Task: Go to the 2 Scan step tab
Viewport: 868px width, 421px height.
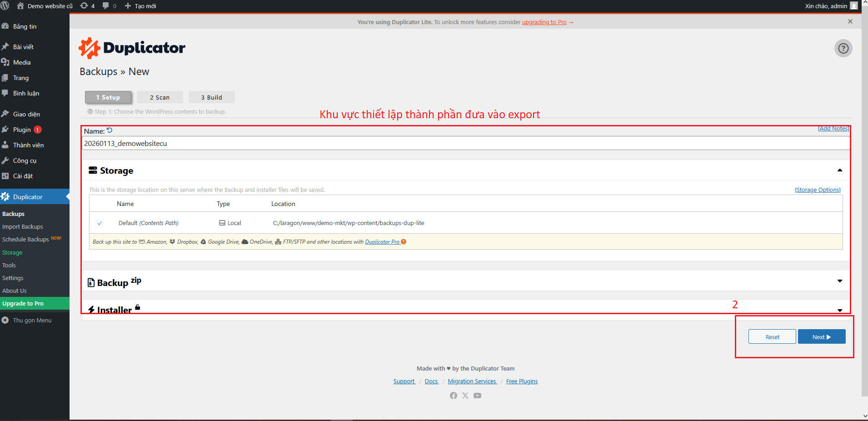Action: 160,97
